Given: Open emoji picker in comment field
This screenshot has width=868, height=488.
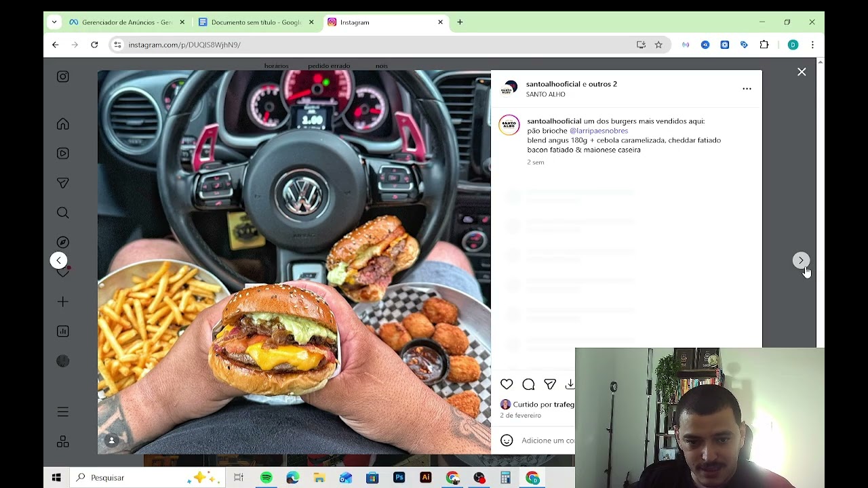Looking at the screenshot, I should tap(507, 441).
